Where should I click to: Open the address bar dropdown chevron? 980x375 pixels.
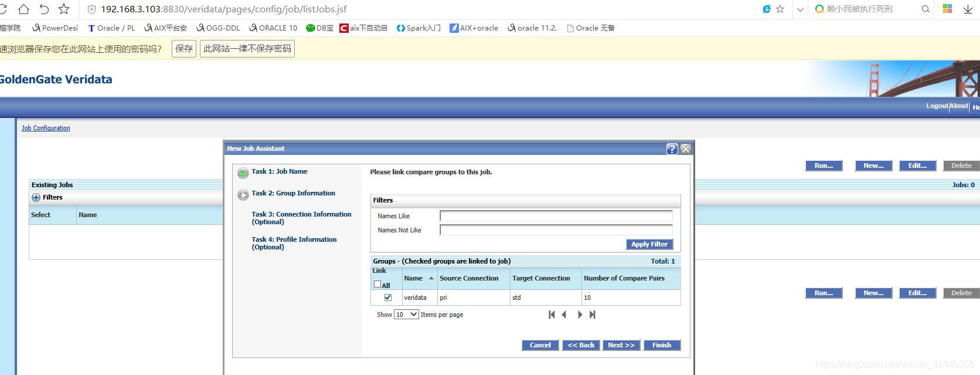[x=800, y=9]
